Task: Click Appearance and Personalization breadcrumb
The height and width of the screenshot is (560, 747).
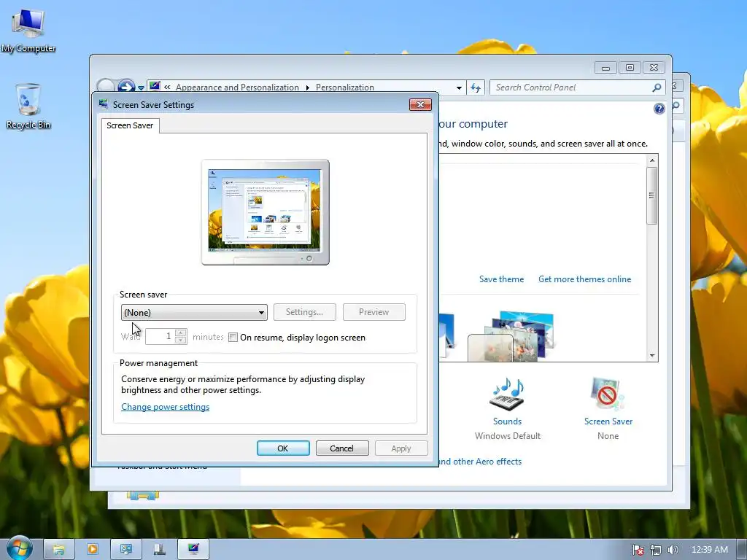Action: [237, 87]
